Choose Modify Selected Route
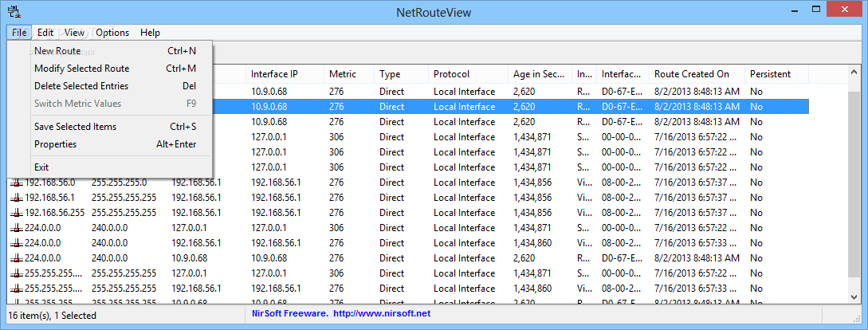The image size is (868, 330). [x=110, y=69]
